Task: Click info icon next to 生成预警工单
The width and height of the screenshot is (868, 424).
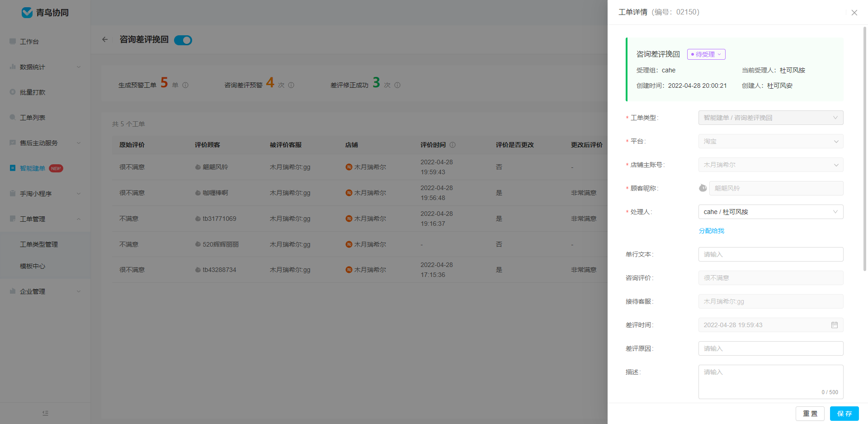Action: tap(185, 85)
